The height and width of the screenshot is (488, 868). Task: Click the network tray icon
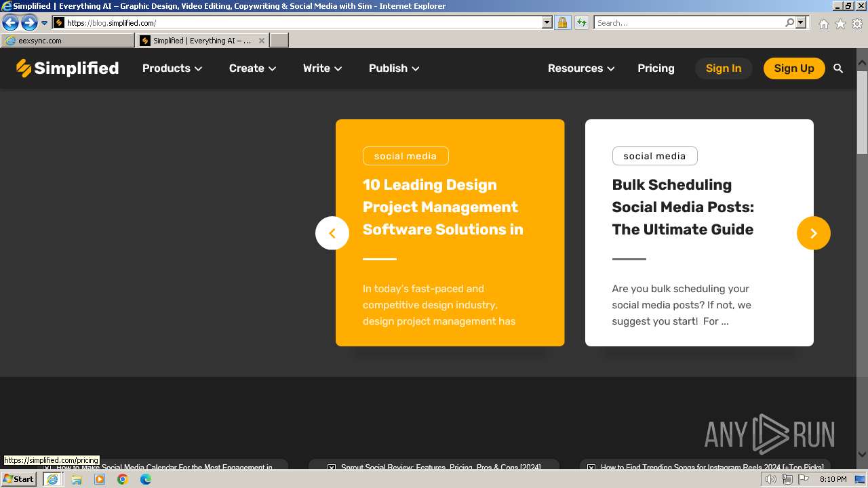787,479
